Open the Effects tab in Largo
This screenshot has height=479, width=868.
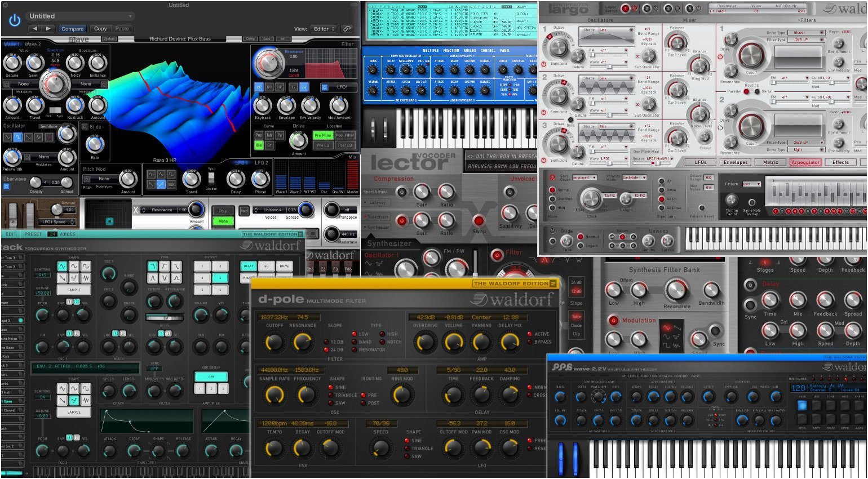tap(840, 162)
